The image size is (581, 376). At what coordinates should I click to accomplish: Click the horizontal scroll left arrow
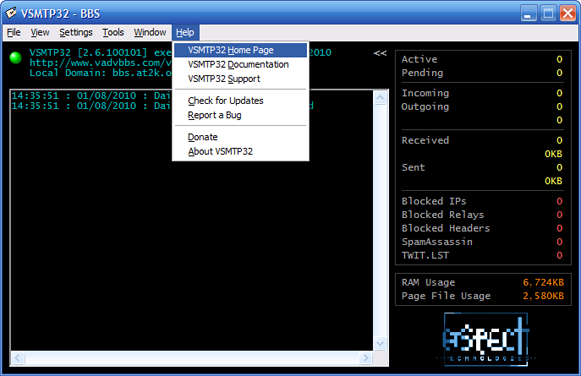(x=17, y=358)
